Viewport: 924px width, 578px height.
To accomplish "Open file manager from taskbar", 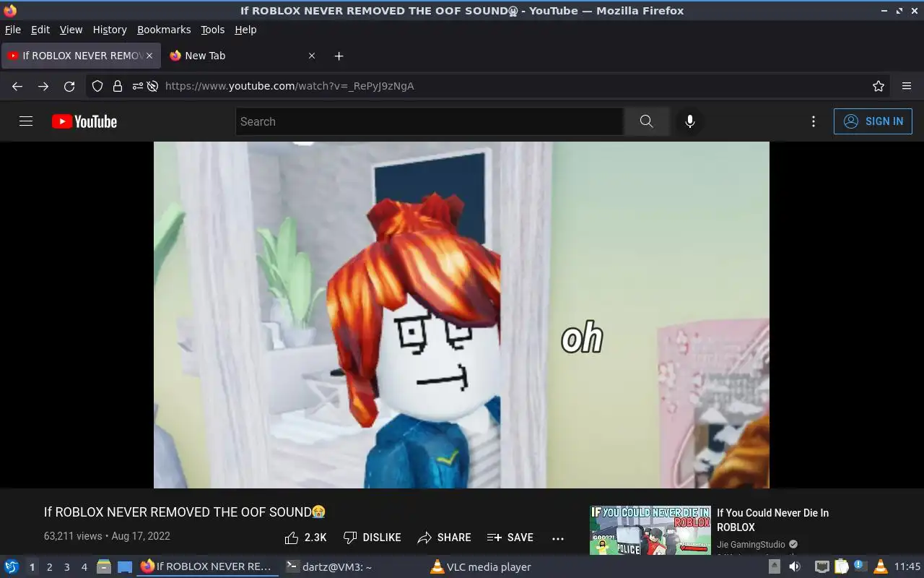I will click(103, 566).
